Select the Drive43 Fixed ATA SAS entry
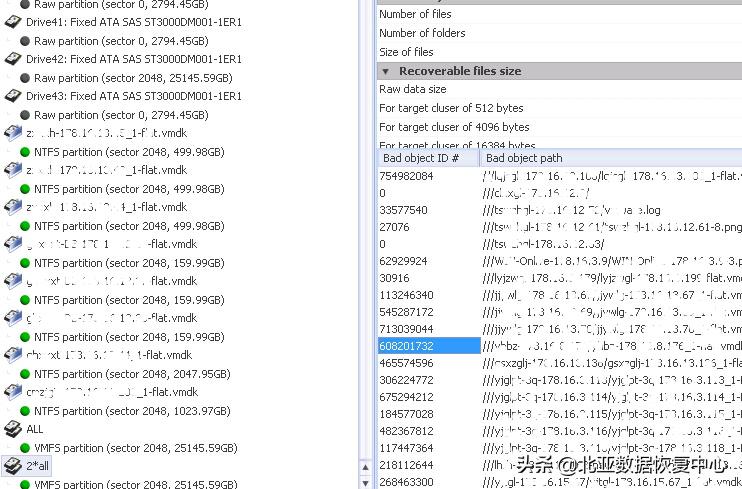This screenshot has width=742, height=489. click(x=133, y=96)
